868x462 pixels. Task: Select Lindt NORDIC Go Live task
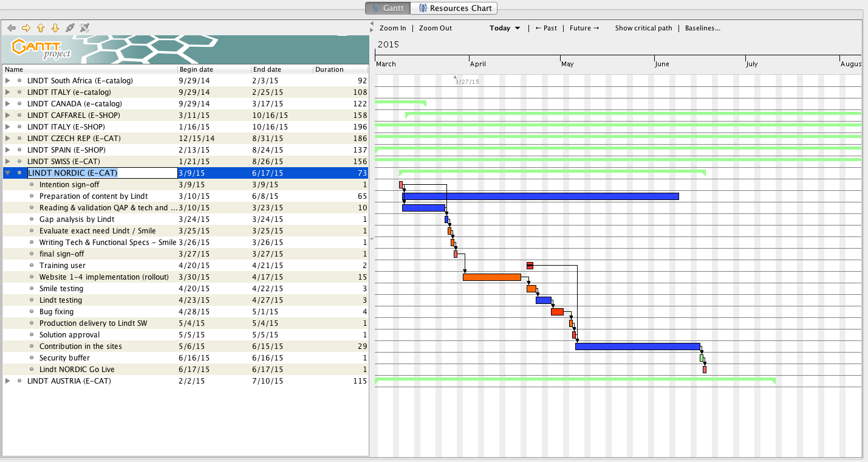pyautogui.click(x=185, y=369)
